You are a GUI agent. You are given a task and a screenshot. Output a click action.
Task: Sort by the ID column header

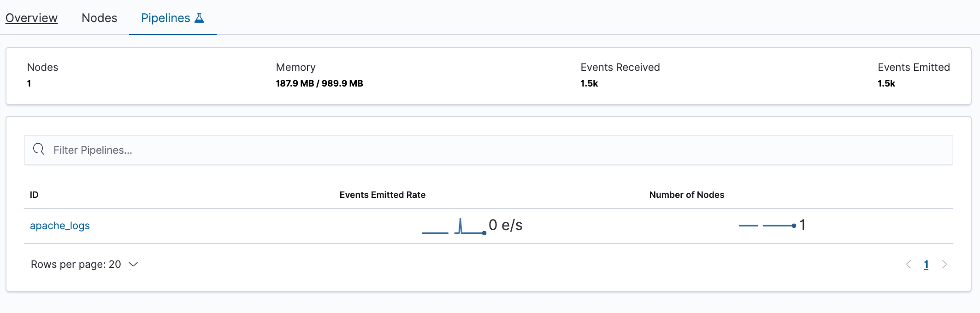34,195
